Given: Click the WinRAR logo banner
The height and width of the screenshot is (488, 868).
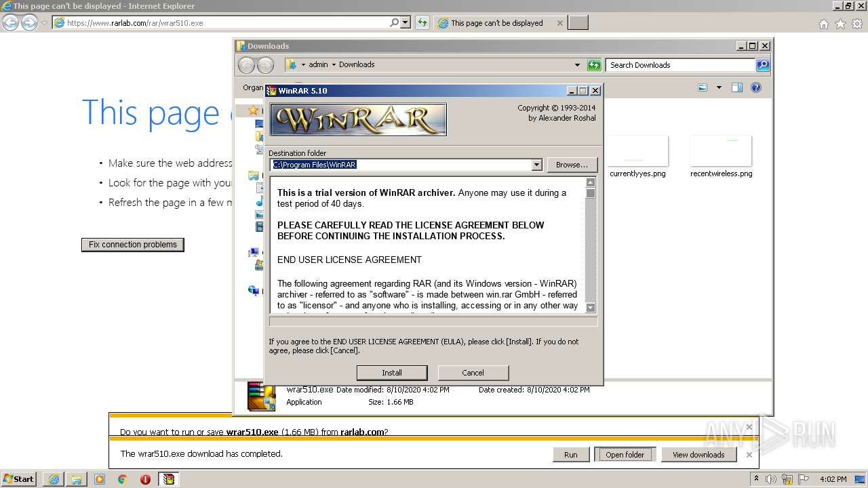Looking at the screenshot, I should [358, 120].
